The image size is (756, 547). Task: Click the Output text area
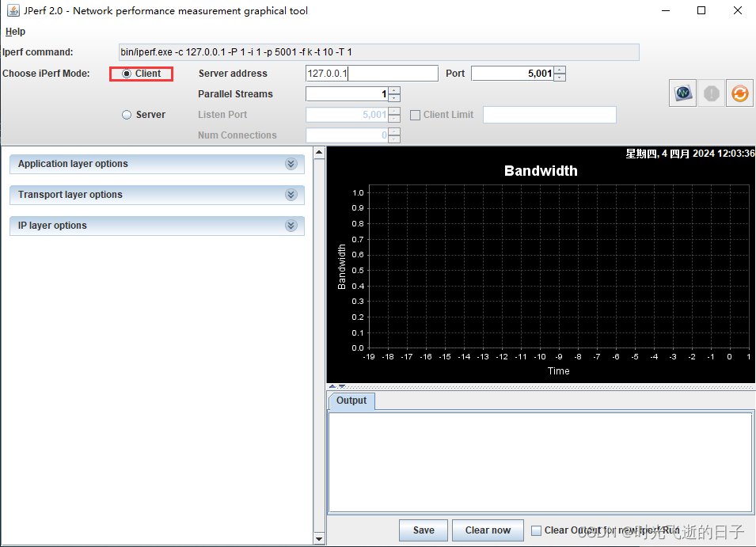point(541,462)
